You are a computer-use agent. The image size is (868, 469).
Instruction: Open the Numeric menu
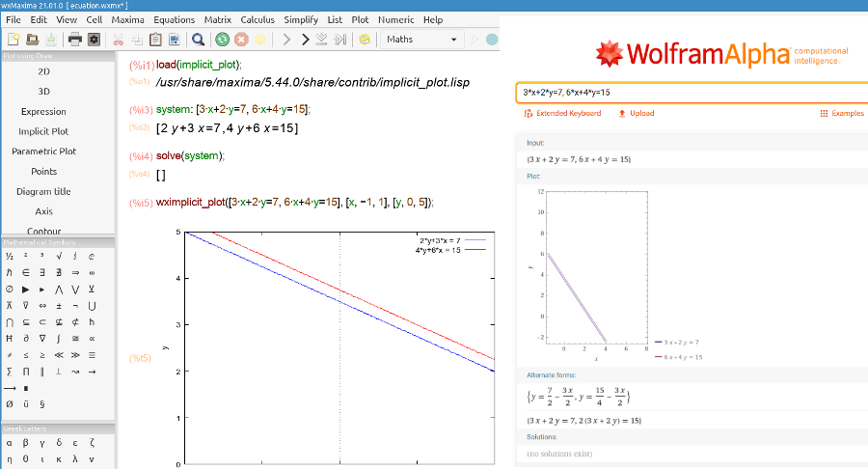point(395,20)
